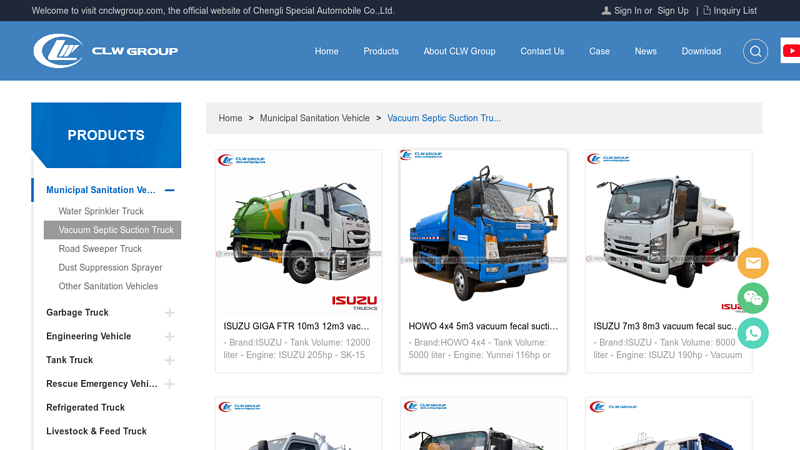The height and width of the screenshot is (450, 800).
Task: Open ISUZU 7m3 8m3 vacuum fecal title
Action: 665,326
